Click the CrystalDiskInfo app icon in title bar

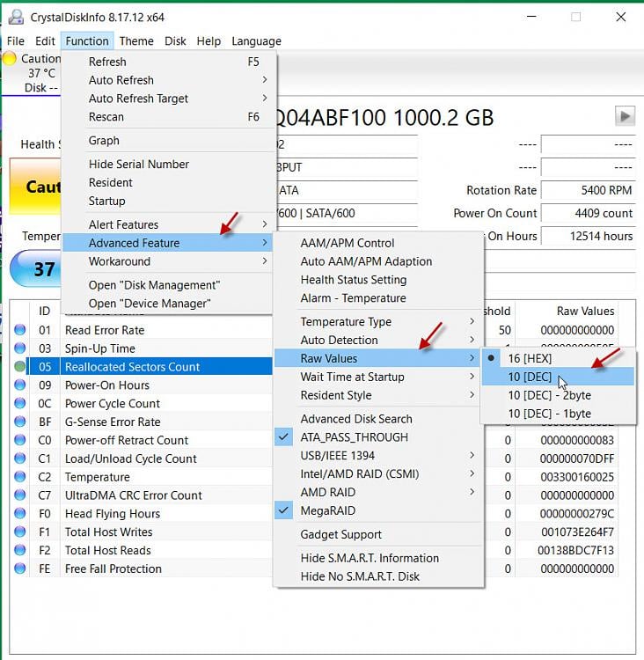(16, 17)
